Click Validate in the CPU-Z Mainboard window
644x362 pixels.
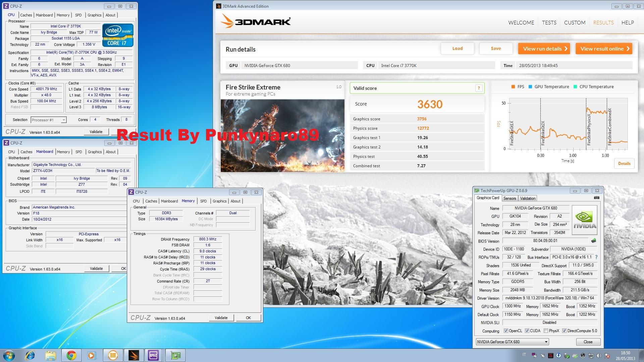[96, 268]
